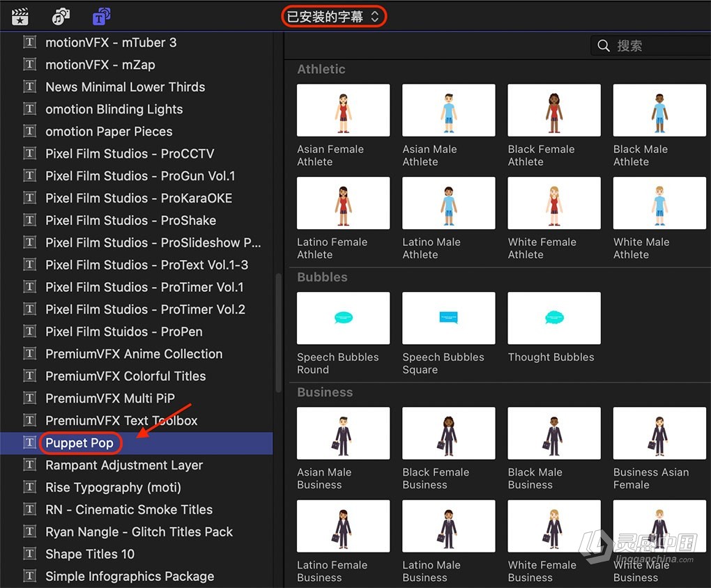
Task: Select Latino Female Business thumbnail
Action: pos(343,527)
